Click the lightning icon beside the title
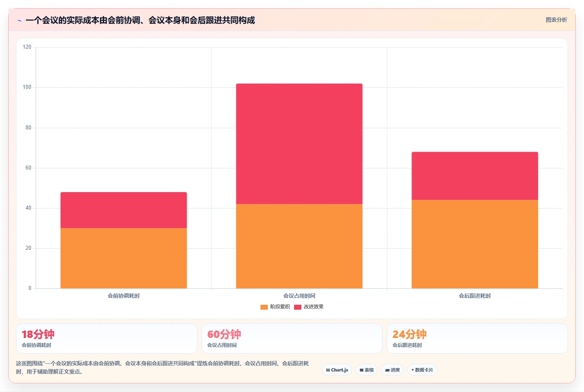 pyautogui.click(x=19, y=20)
